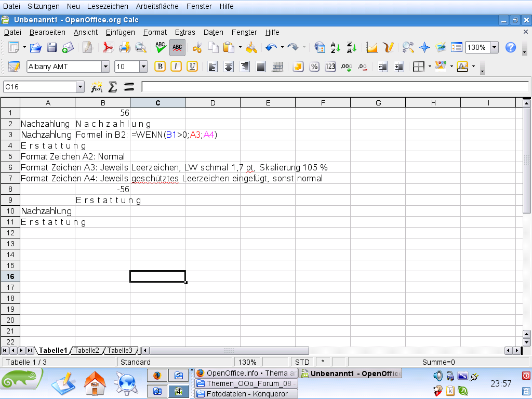The width and height of the screenshot is (532, 399).
Task: Toggle bold formatting
Action: pos(160,66)
